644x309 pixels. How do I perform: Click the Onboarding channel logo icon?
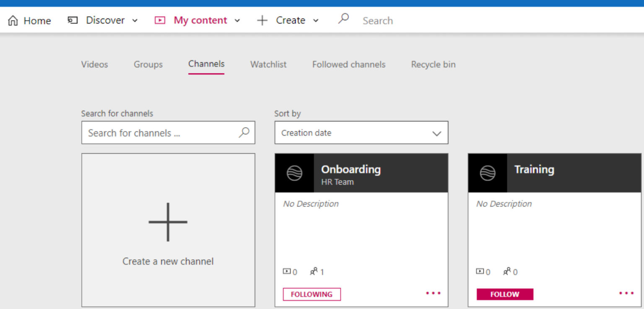coord(294,173)
